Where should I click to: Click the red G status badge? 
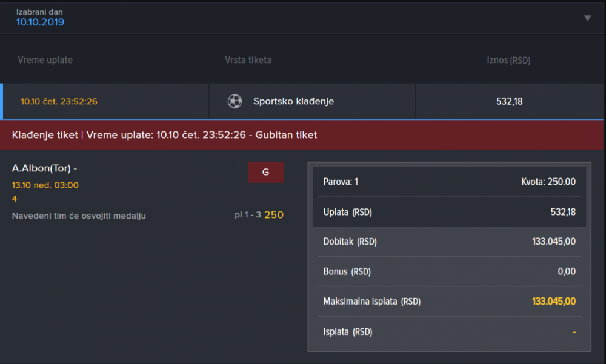pyautogui.click(x=265, y=172)
